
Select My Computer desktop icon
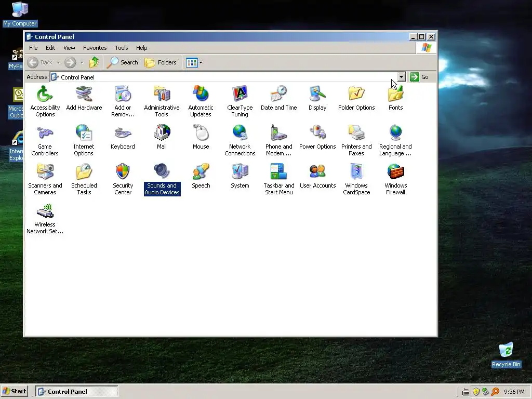(x=20, y=14)
